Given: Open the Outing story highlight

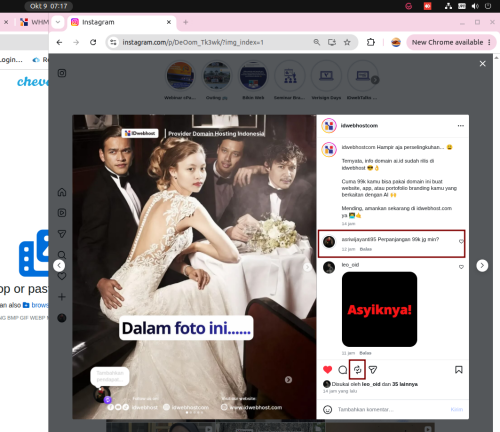Looking at the screenshot, I should pyautogui.click(x=217, y=76).
